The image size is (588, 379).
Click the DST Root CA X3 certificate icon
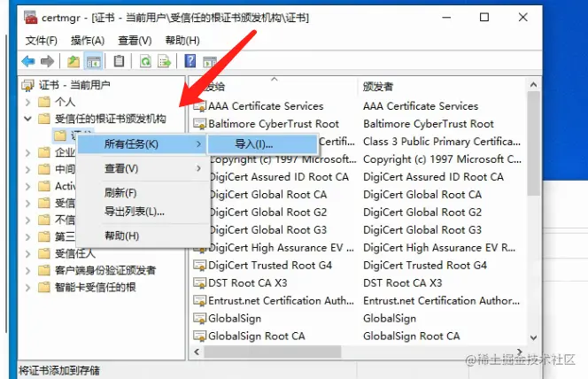(x=199, y=283)
